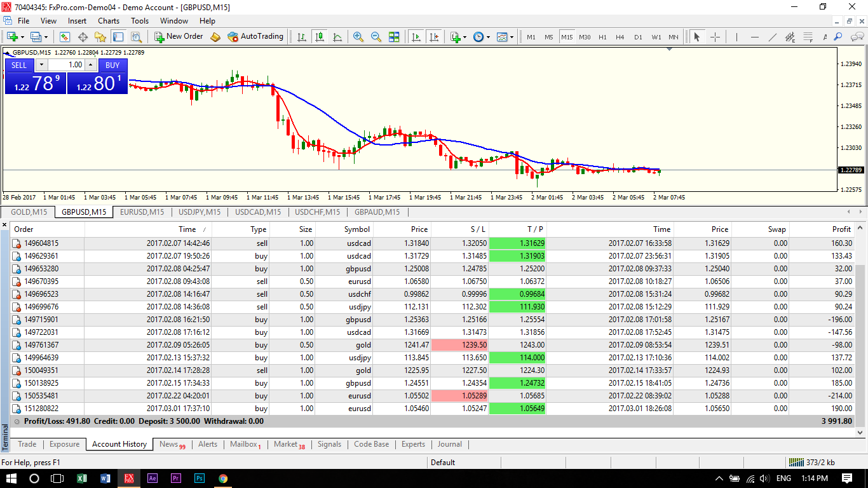Click the zoom in magnifier icon
This screenshot has width=868, height=488.
coord(358,37)
